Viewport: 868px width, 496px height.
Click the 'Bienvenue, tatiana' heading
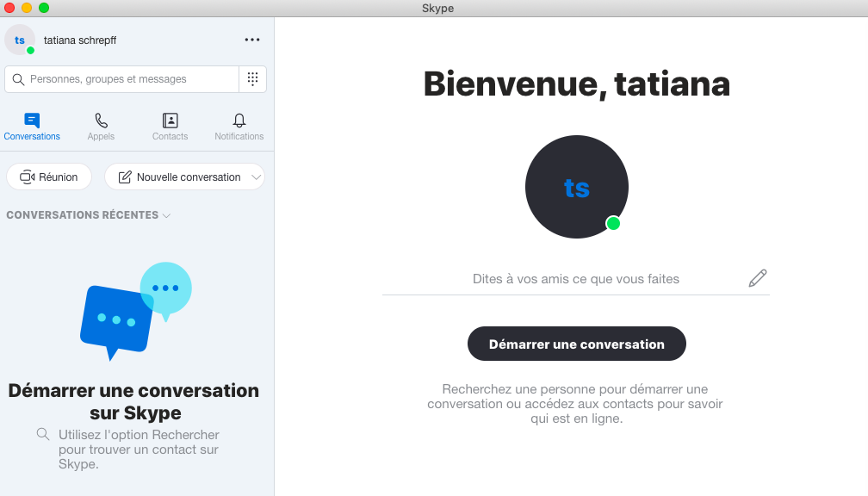[x=576, y=84]
